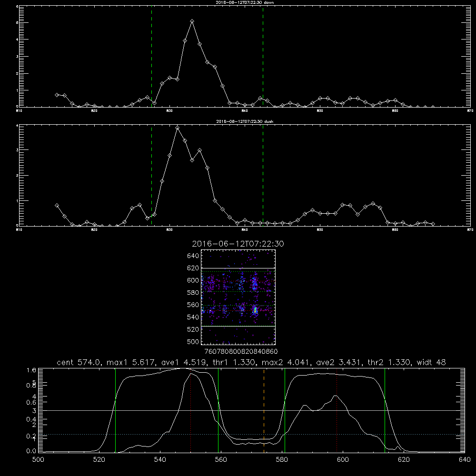This screenshot has height=476, width=476.
Task: Click the '0.0' label on bottom plot y-axis
Action: coord(31,451)
